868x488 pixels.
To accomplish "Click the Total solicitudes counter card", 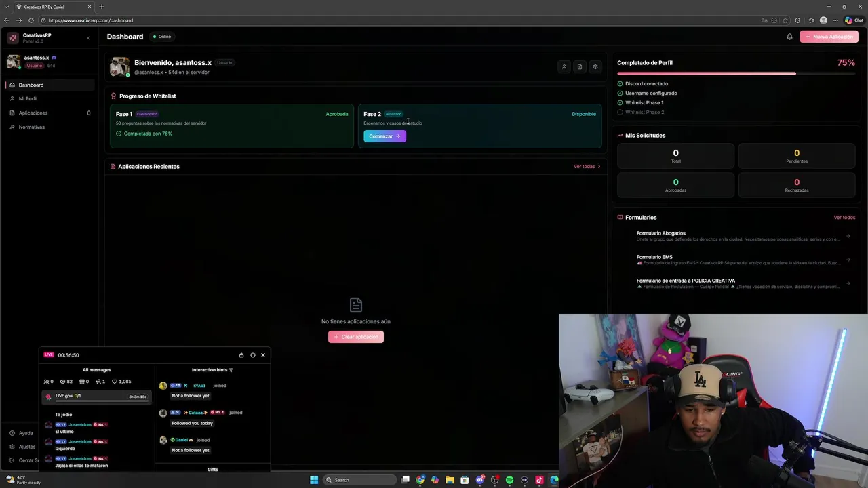I will point(675,156).
